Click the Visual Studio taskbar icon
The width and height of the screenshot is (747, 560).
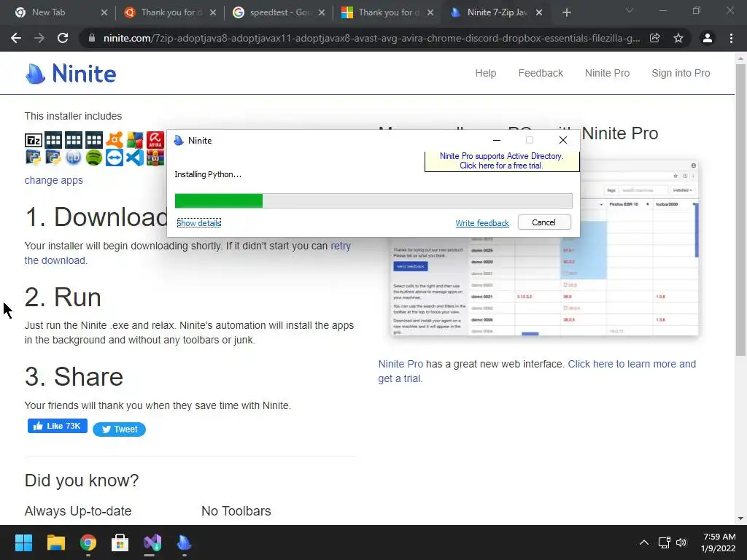(x=152, y=542)
